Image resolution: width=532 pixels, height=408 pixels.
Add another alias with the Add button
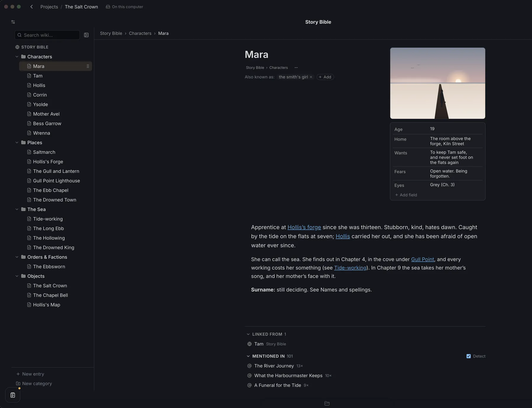pyautogui.click(x=325, y=77)
